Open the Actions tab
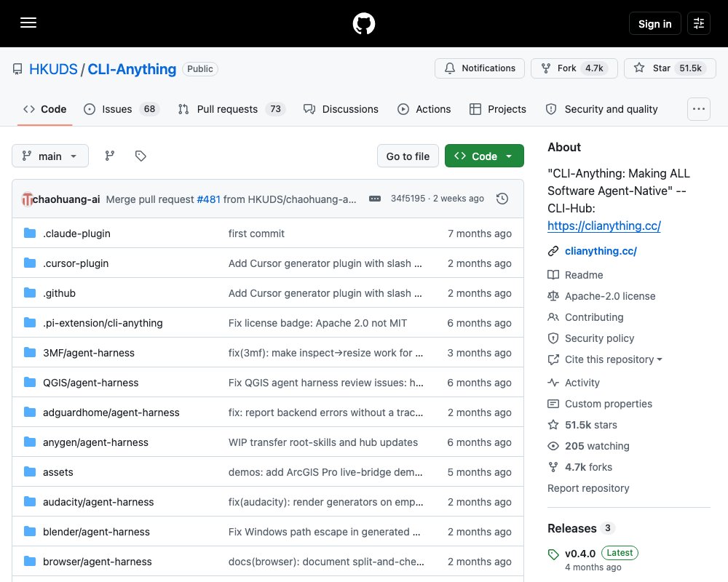The width and height of the screenshot is (728, 582). pyautogui.click(x=424, y=109)
